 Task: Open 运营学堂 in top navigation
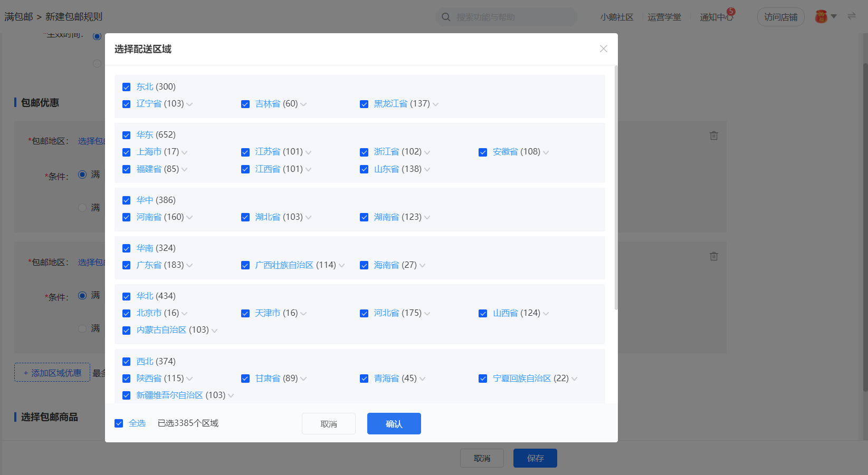664,17
